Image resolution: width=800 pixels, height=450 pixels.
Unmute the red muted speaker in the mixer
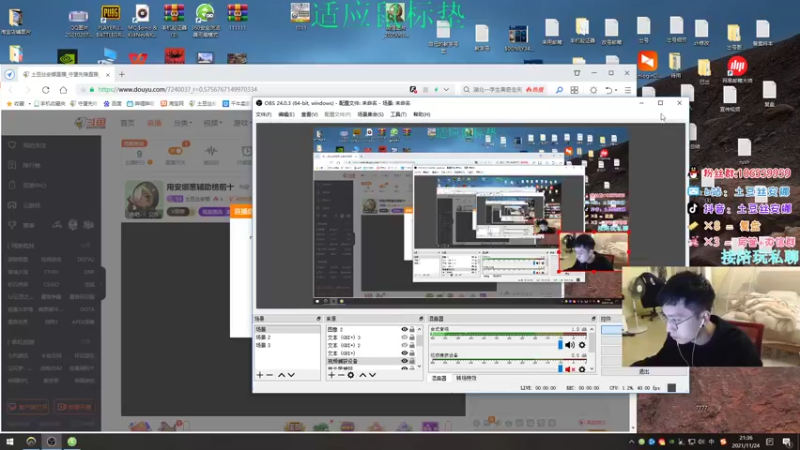(570, 369)
